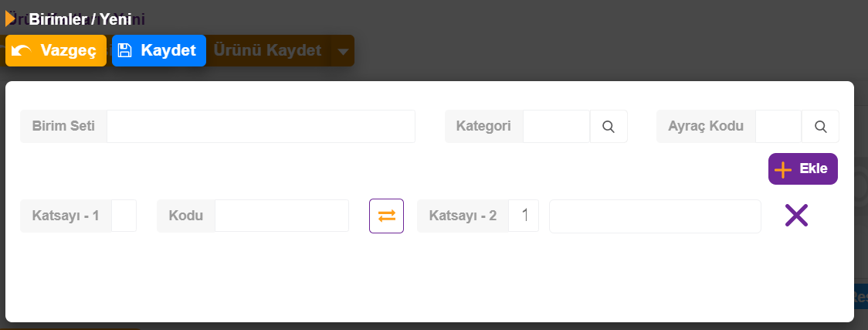Focus the Kategori input box
Screen dimensions: 868x330
coord(556,126)
